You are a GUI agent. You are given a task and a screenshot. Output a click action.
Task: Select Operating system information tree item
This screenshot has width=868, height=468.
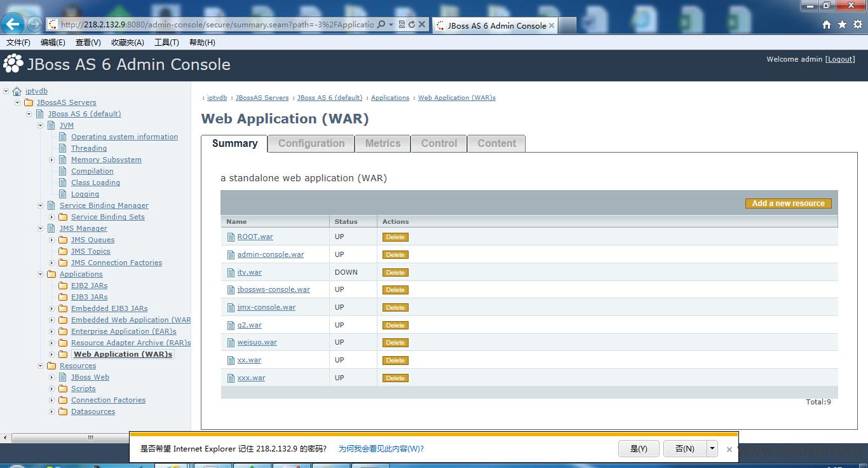pos(125,137)
